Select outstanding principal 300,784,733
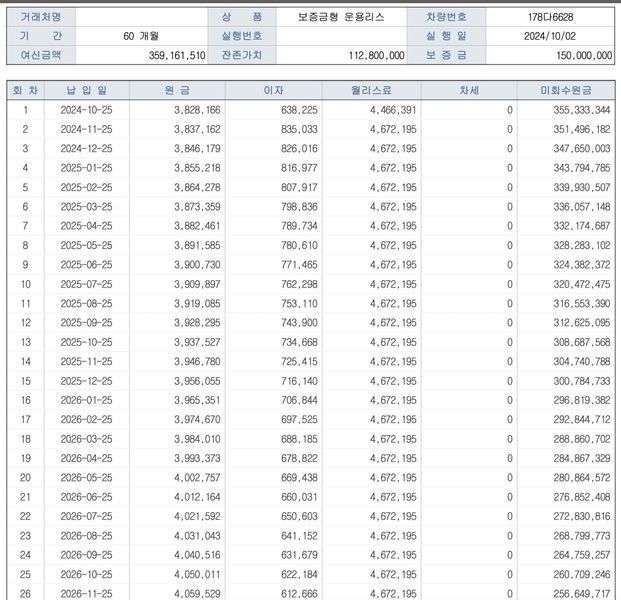This screenshot has width=621, height=600. coord(582,381)
